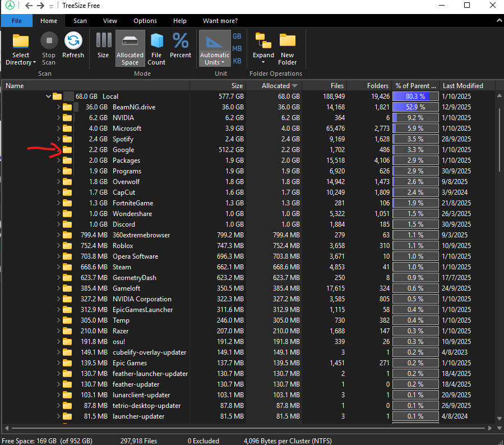The height and width of the screenshot is (445, 504).
Task: Open the Help ribbon tab
Action: point(179,21)
